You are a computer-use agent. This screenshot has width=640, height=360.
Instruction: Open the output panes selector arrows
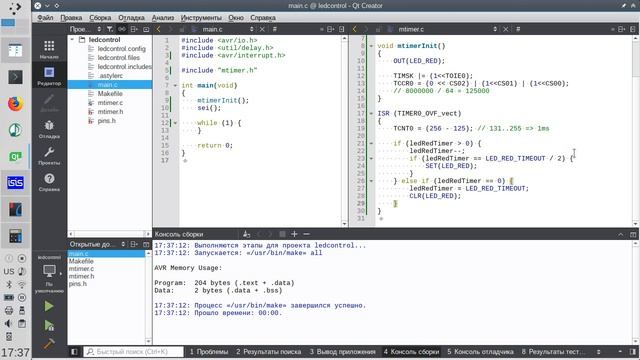coord(598,351)
